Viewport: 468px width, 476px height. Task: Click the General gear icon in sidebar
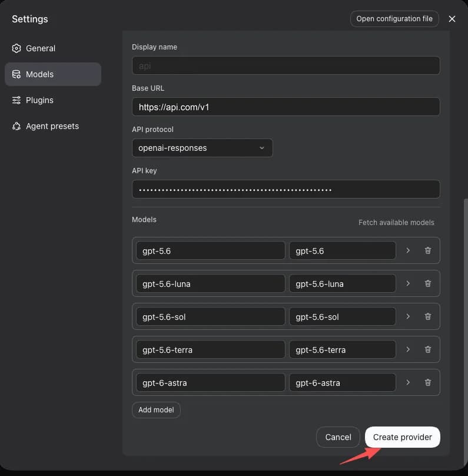16,48
